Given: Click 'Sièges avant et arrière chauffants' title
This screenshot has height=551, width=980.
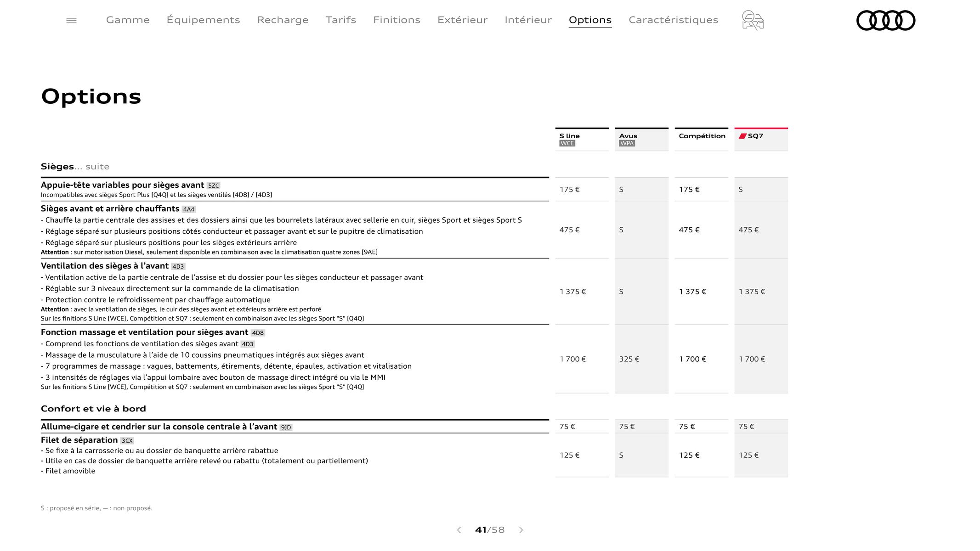Looking at the screenshot, I should [110, 208].
